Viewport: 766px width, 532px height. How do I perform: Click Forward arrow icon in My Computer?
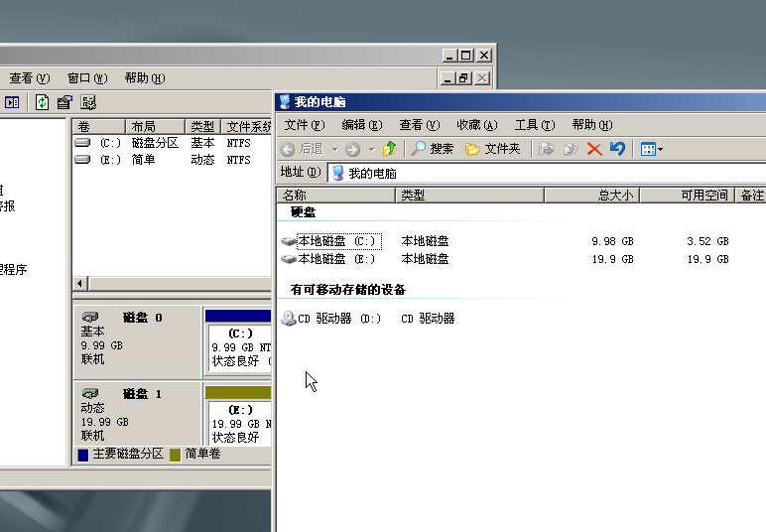click(352, 149)
